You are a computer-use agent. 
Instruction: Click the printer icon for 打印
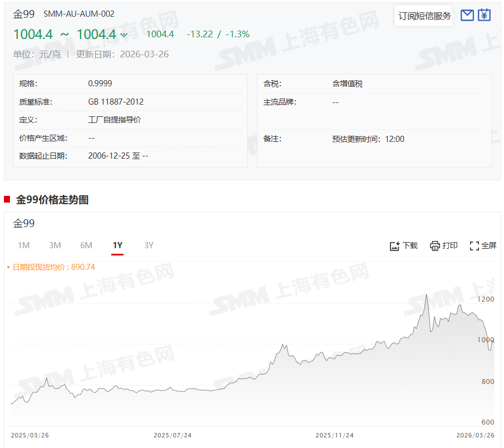(435, 246)
